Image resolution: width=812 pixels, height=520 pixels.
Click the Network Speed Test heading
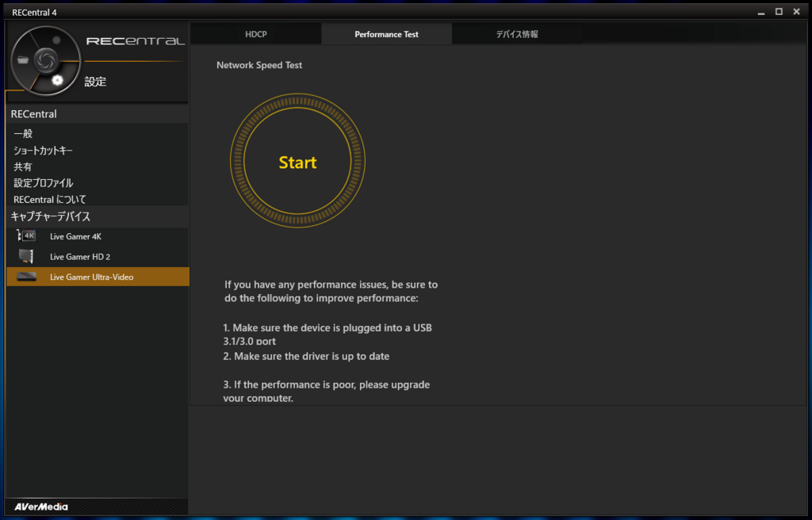(259, 65)
